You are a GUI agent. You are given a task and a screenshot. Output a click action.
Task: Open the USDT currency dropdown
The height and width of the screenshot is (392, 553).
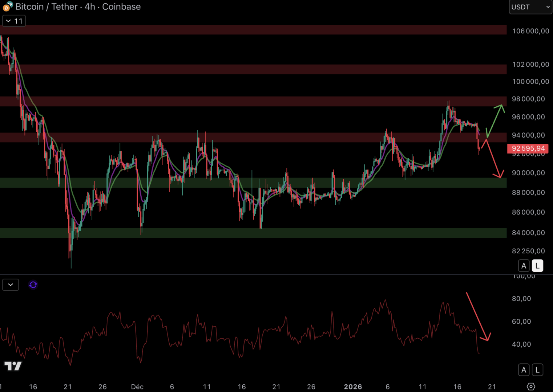[x=530, y=7]
